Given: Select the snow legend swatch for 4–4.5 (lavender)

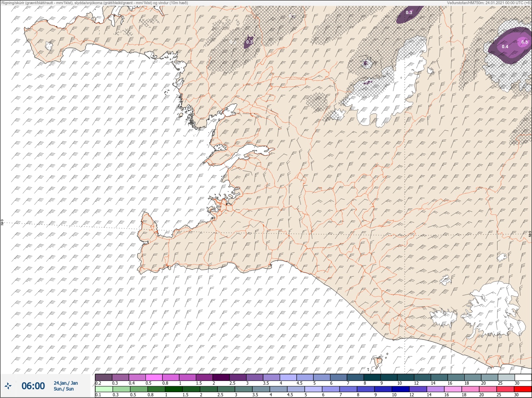Looking at the screenshot, I should pos(288,377).
